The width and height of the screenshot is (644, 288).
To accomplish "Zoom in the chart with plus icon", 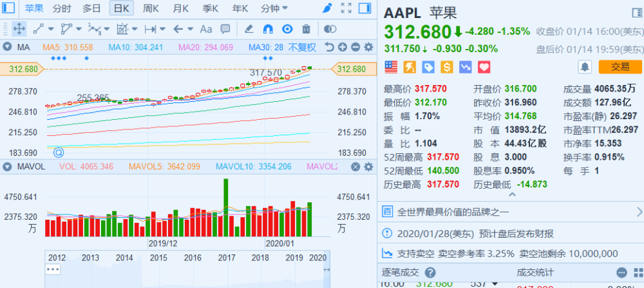I will (342, 47).
